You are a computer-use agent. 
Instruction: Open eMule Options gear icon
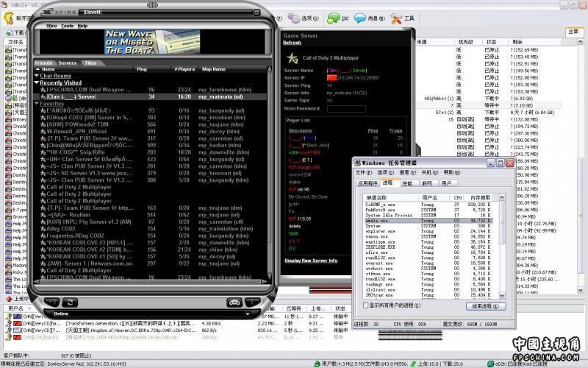[x=295, y=18]
